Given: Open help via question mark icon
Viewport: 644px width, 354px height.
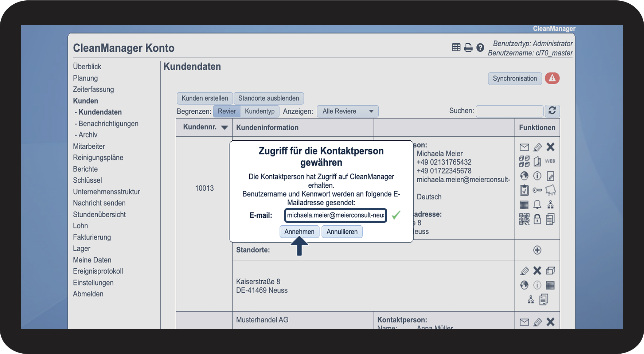Looking at the screenshot, I should point(480,47).
